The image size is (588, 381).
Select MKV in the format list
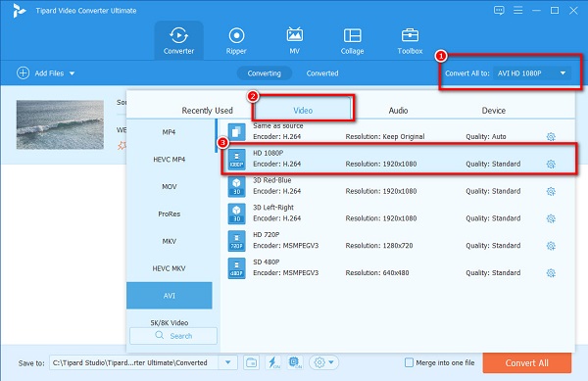coord(170,241)
